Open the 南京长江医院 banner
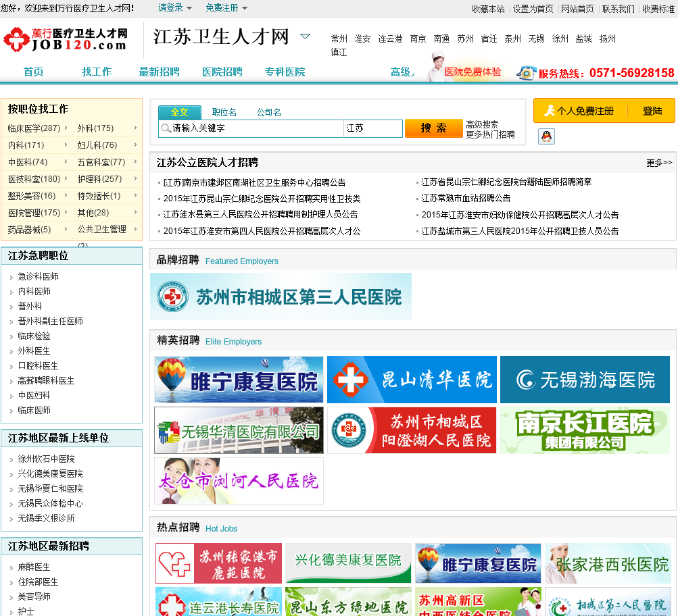This screenshot has width=678, height=616. [585, 430]
